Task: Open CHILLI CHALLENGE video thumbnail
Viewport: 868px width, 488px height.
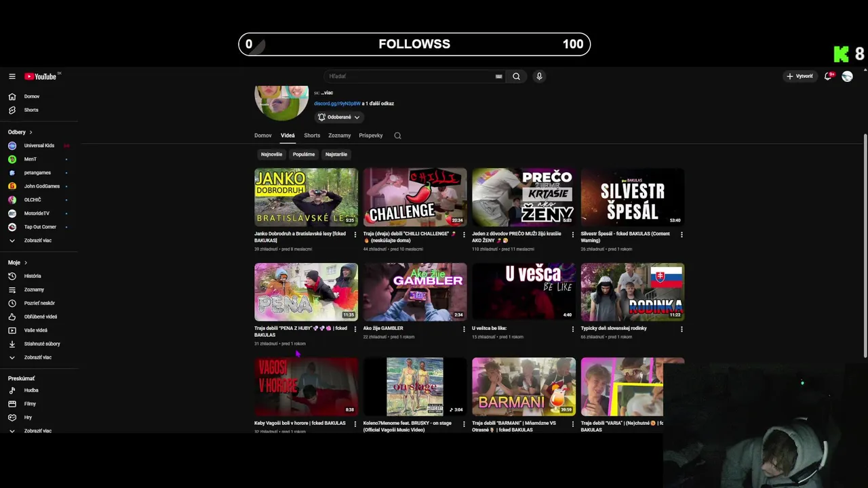Action: click(x=415, y=197)
